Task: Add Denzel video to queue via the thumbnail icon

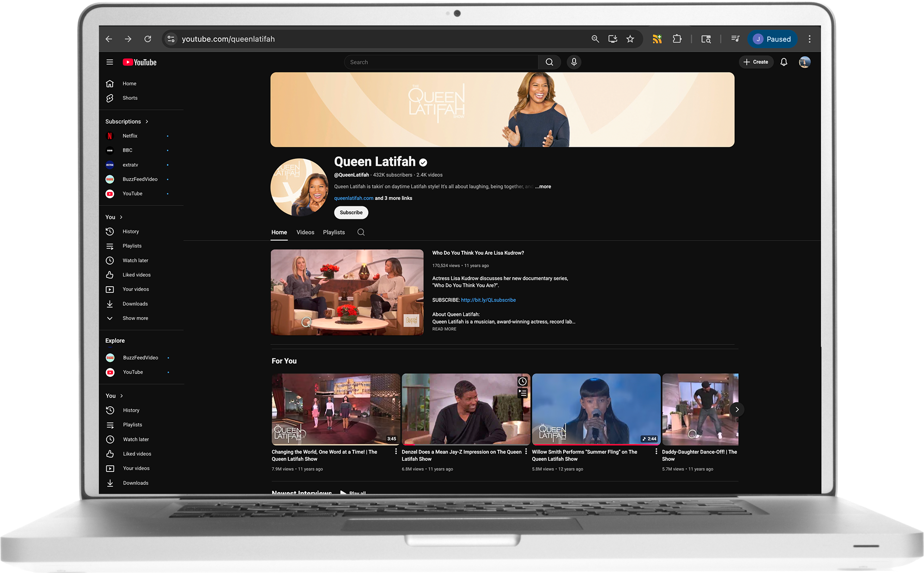Action: click(522, 393)
